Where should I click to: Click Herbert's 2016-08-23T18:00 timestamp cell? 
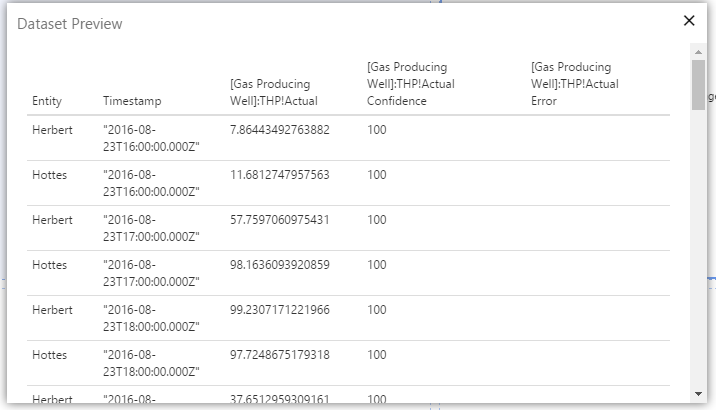point(151,318)
